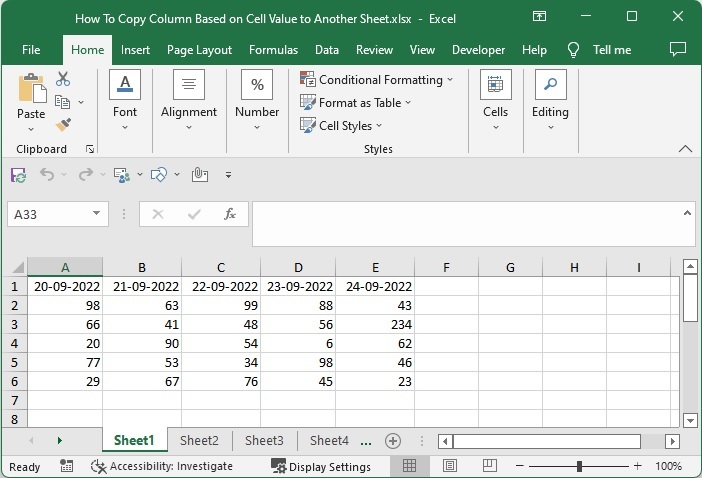The image size is (702, 478).
Task: Click the Save icon in quick access toolbar
Action: 18,175
